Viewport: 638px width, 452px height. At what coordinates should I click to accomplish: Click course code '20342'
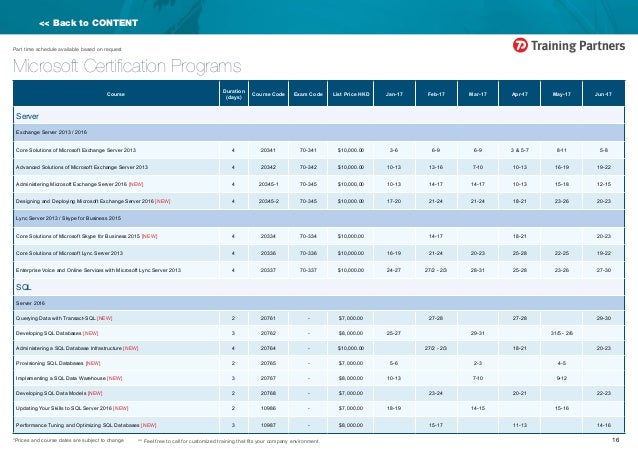[268, 167]
